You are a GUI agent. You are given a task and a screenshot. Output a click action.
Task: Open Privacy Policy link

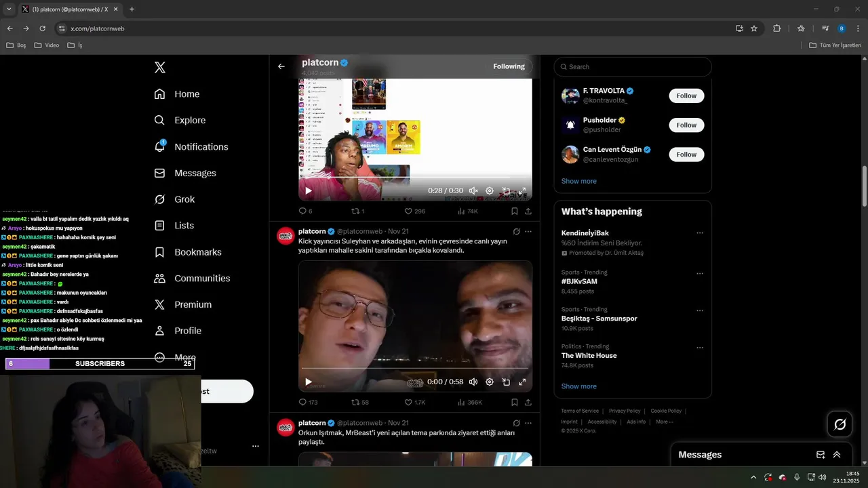tap(625, 411)
